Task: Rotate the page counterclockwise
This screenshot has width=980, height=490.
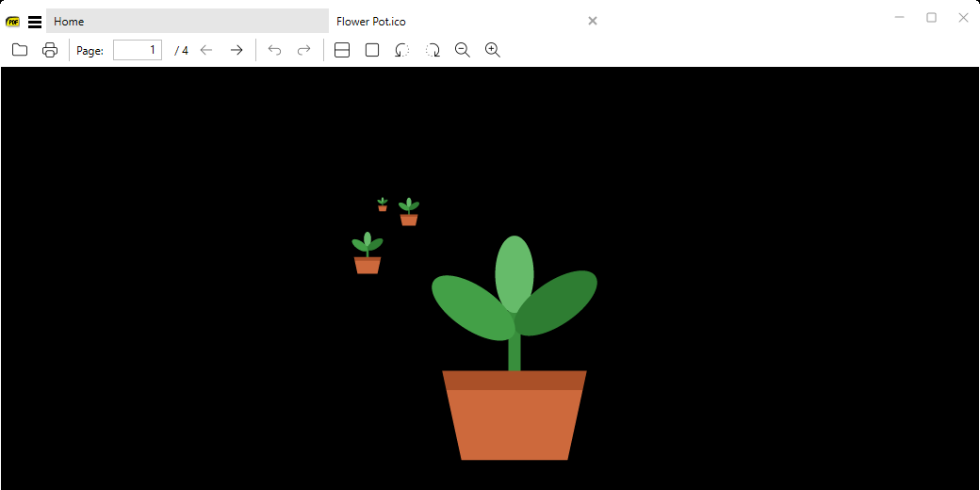Action: coord(401,50)
